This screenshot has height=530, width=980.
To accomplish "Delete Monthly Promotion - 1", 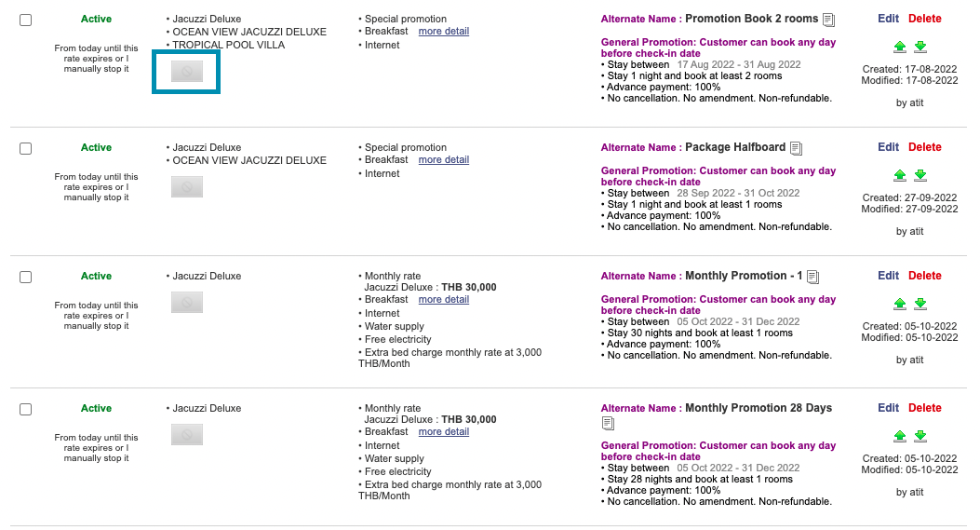I will click(x=924, y=276).
